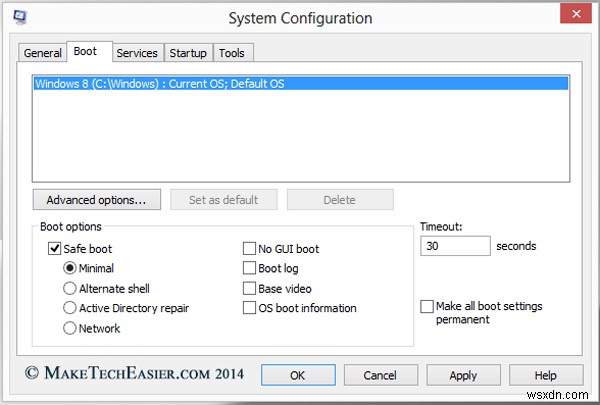This screenshot has width=600, height=405.
Task: Uncheck the Safe boot checkbox
Action: pos(54,248)
